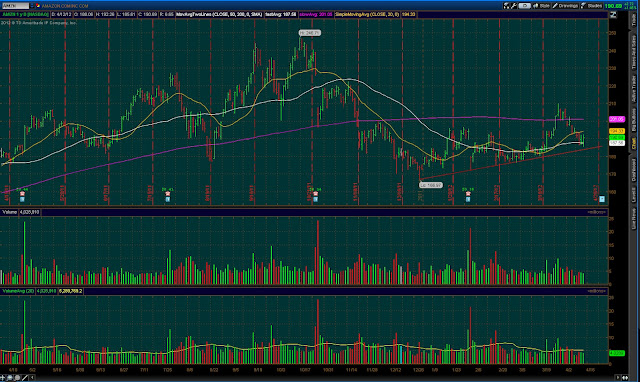
Task: Click the zoom magnifier icon at bottom-left
Action: pyautogui.click(x=11, y=378)
